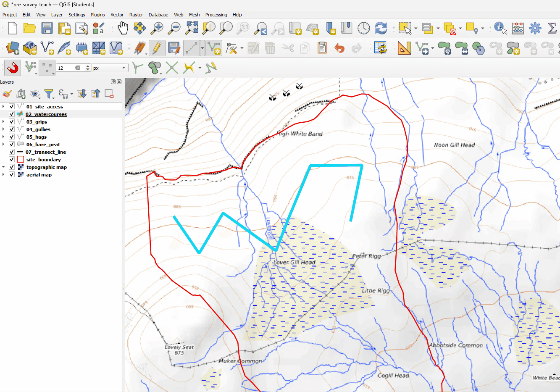Click the Save Project floppy disk icon

(x=47, y=28)
